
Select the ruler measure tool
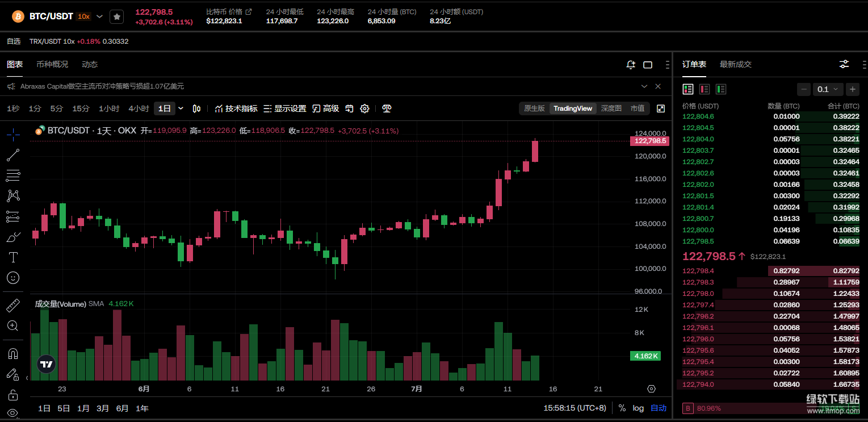click(13, 306)
